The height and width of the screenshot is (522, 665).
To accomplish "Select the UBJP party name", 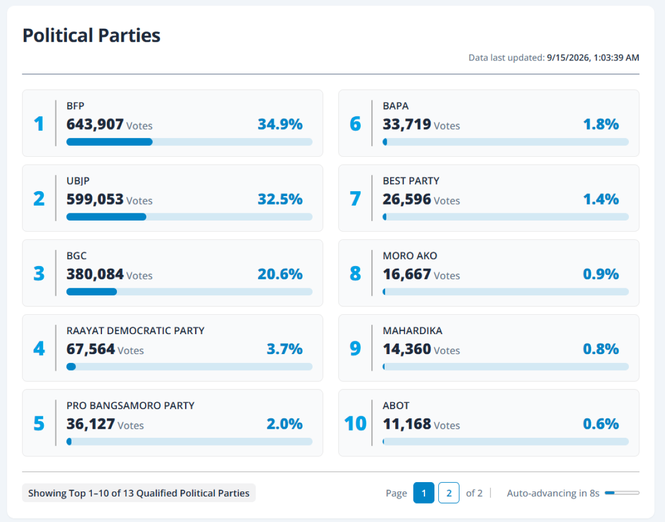I will (x=78, y=181).
